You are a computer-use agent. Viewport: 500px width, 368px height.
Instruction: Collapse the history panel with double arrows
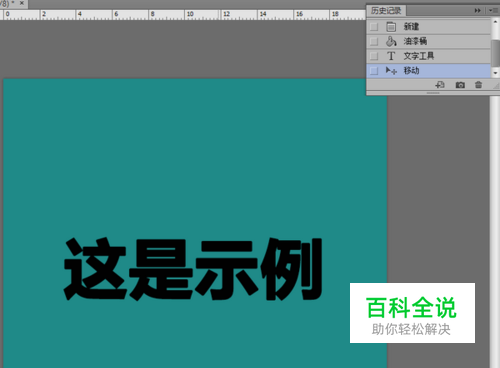478,11
